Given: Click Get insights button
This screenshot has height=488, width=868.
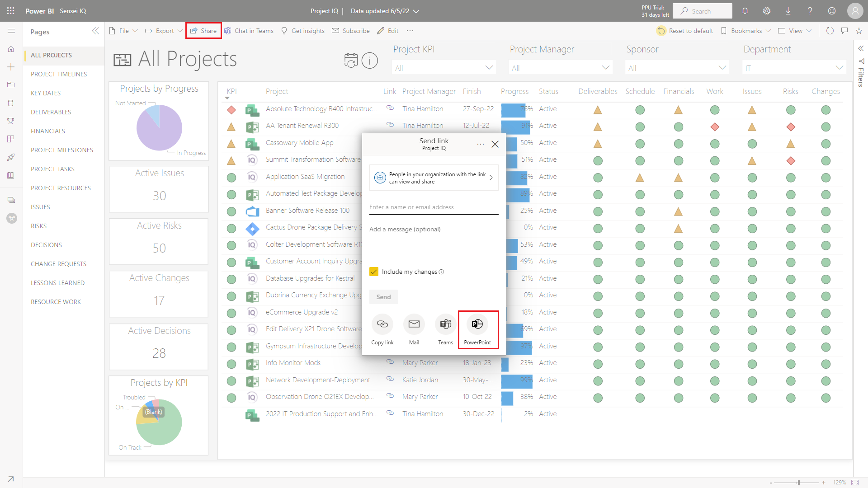Looking at the screenshot, I should [x=303, y=31].
